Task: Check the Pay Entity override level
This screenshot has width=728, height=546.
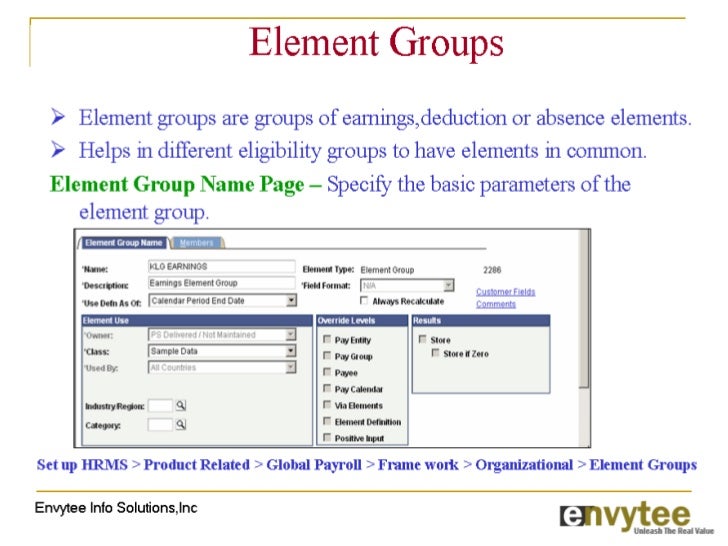Action: click(327, 339)
